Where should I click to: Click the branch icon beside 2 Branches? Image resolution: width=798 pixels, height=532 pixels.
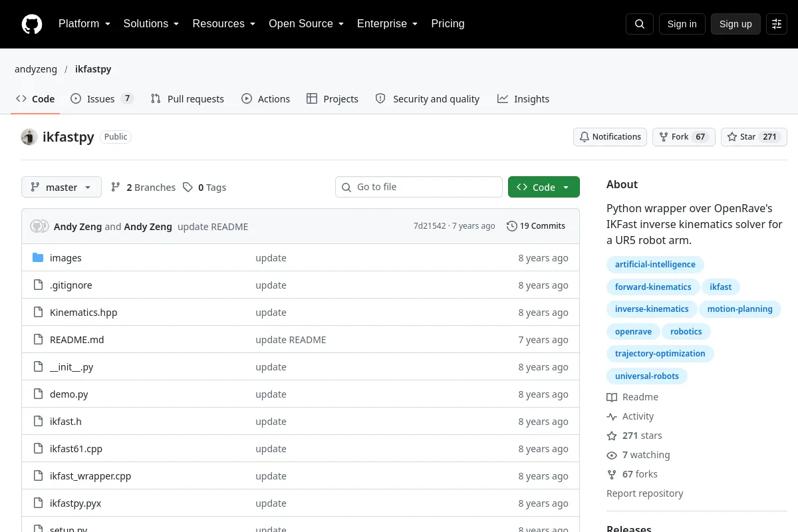[116, 188]
